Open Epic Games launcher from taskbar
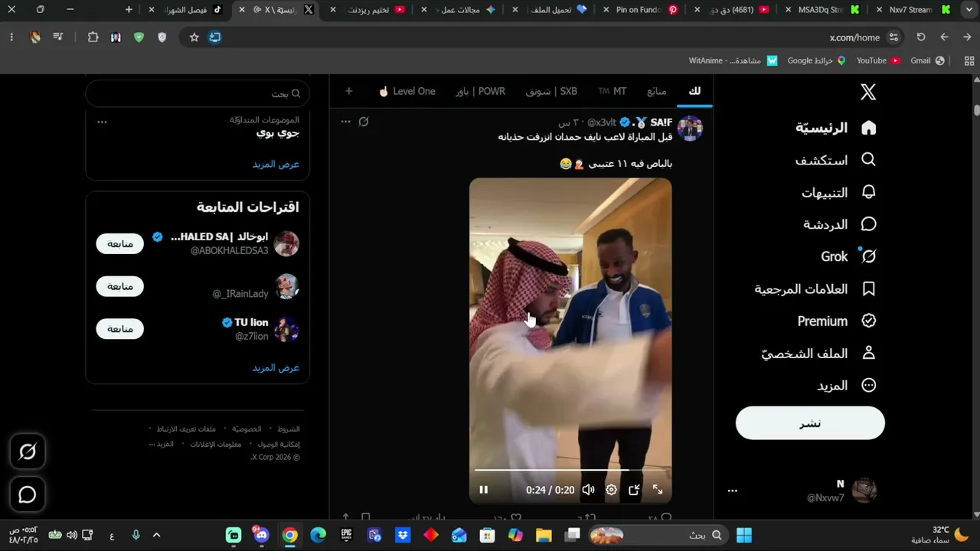This screenshot has width=980, height=551. pyautogui.click(x=346, y=535)
